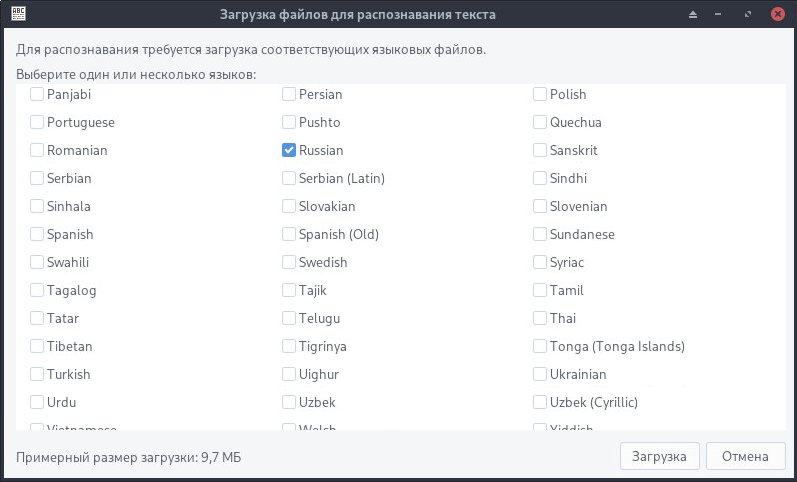The width and height of the screenshot is (797, 482).
Task: Click the keep-above arrow icon in title bar
Action: click(692, 15)
